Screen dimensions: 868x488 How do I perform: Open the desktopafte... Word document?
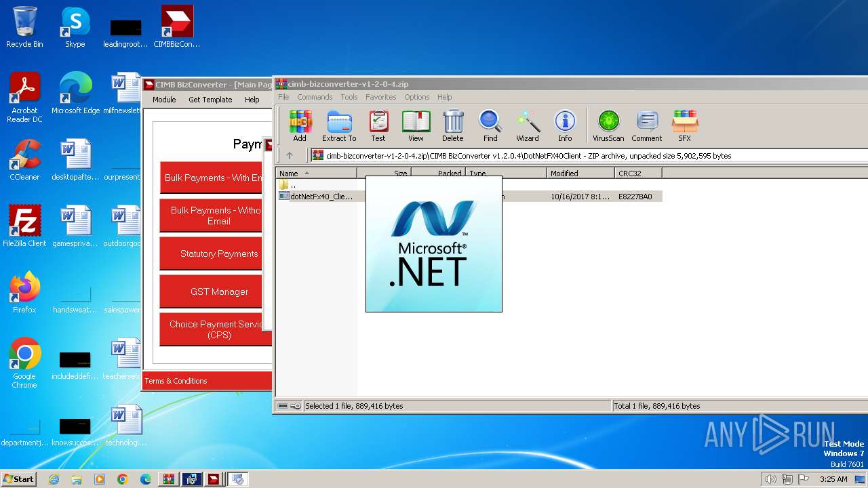click(x=75, y=160)
